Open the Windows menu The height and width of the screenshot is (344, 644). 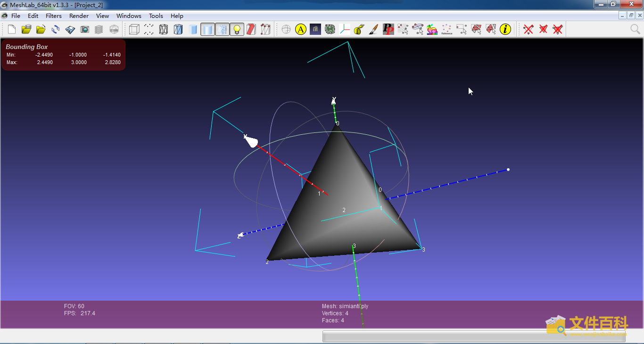129,16
